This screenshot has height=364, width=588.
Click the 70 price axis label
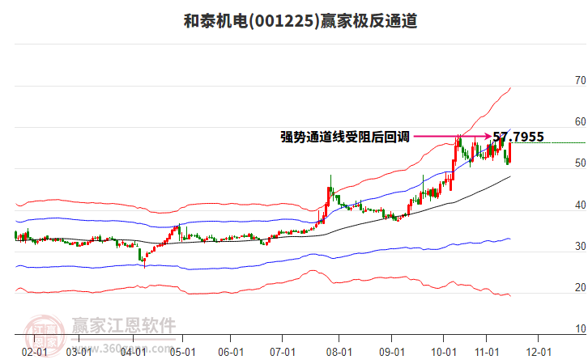pos(580,81)
